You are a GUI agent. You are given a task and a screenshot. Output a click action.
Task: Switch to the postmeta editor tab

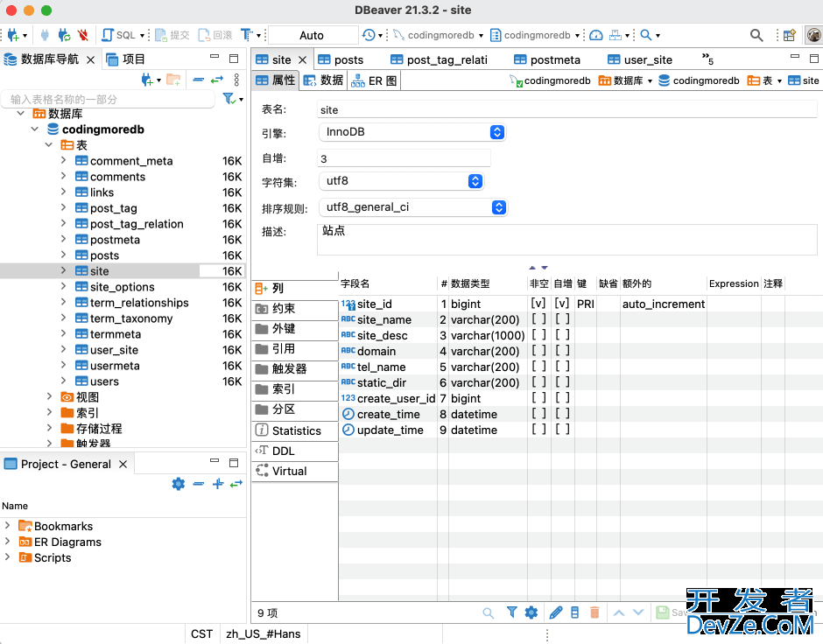click(x=547, y=59)
